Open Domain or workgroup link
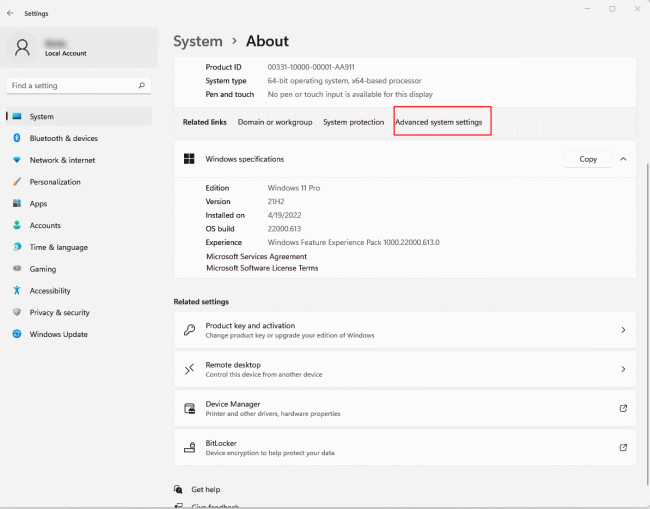The height and width of the screenshot is (509, 650). (x=274, y=122)
